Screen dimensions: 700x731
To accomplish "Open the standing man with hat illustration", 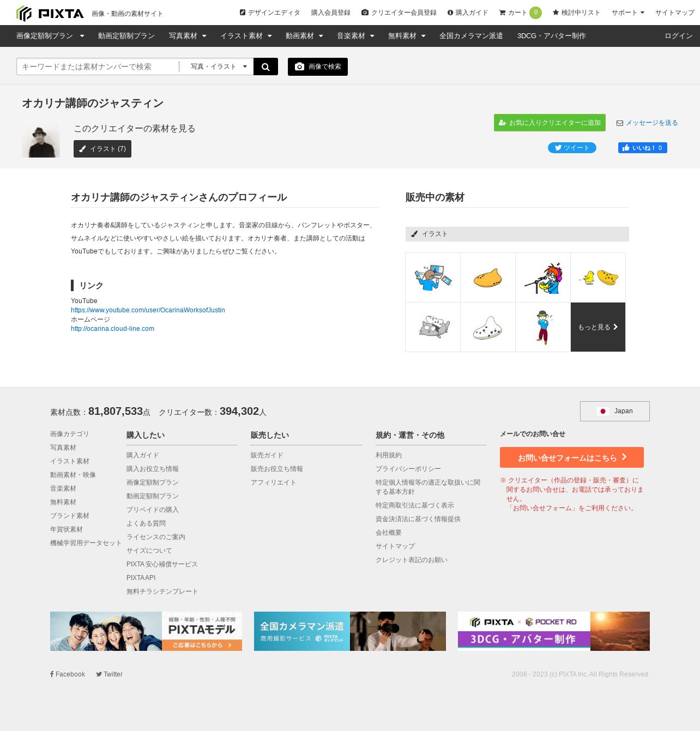I will pos(543,327).
